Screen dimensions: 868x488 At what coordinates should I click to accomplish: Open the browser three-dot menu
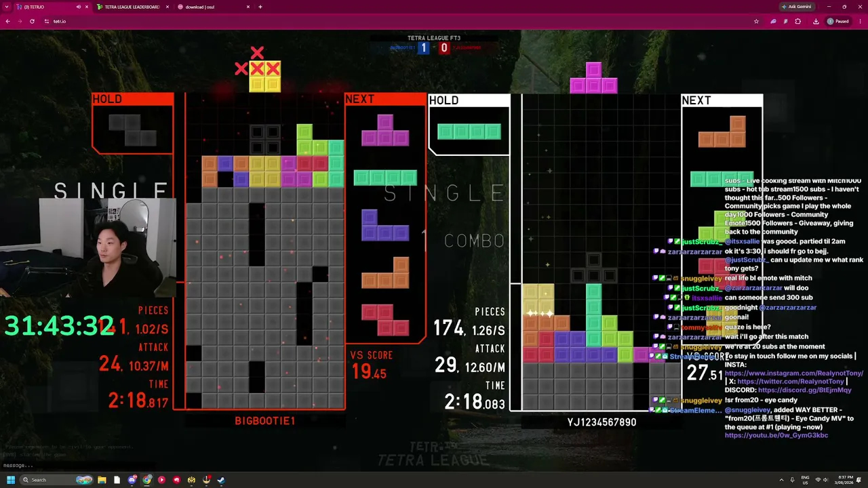click(x=860, y=21)
